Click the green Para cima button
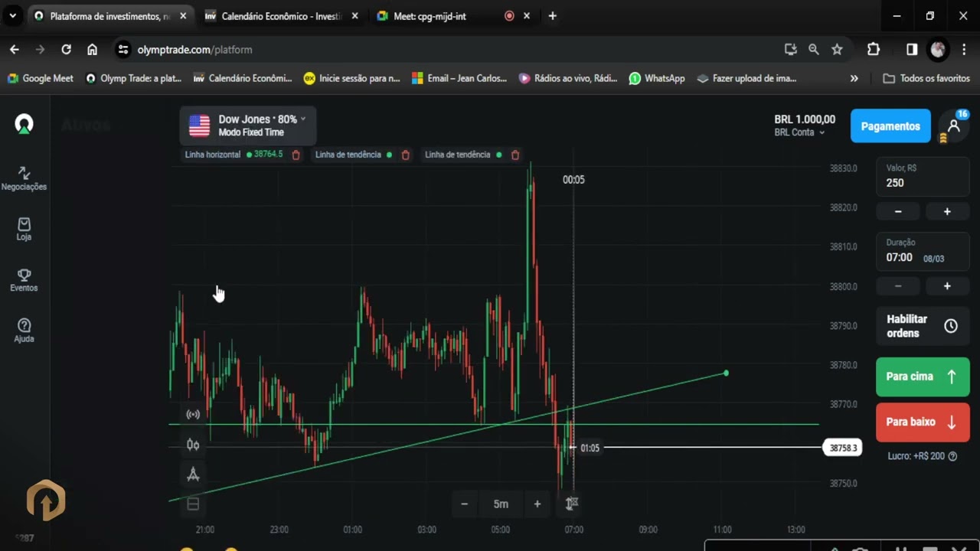Viewport: 980px width, 551px height. click(x=923, y=377)
